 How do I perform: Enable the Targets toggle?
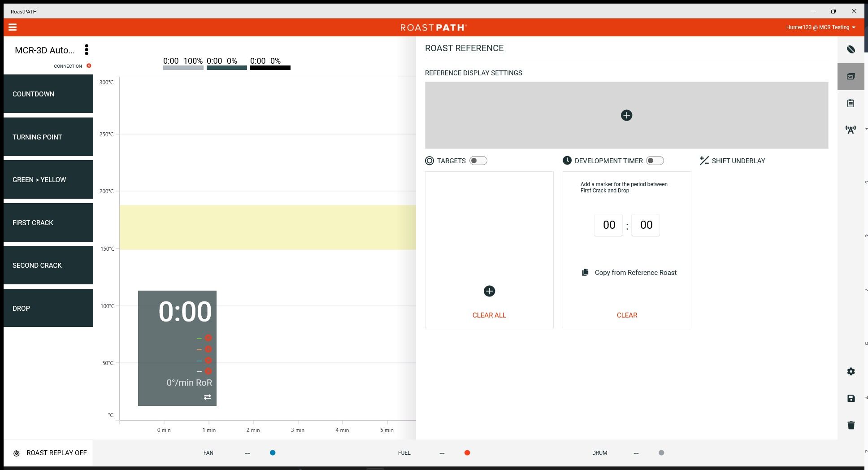tap(478, 161)
